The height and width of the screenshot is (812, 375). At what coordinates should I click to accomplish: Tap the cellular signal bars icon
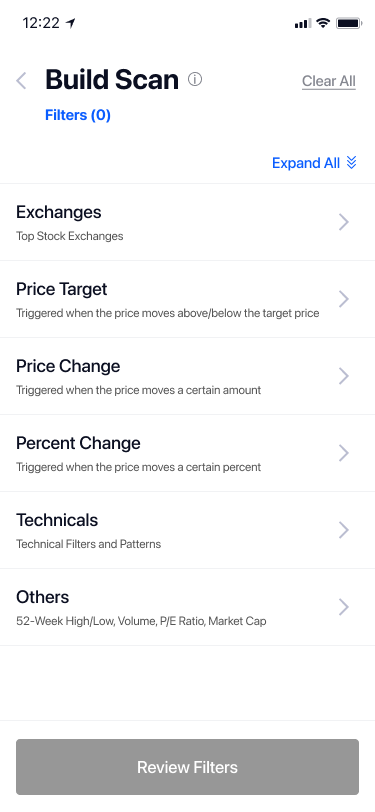[x=302, y=23]
